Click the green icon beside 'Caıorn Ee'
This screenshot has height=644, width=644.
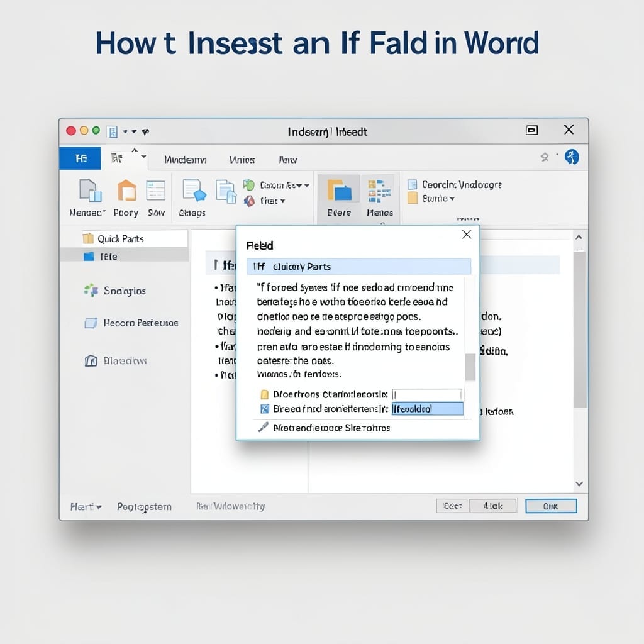249,185
